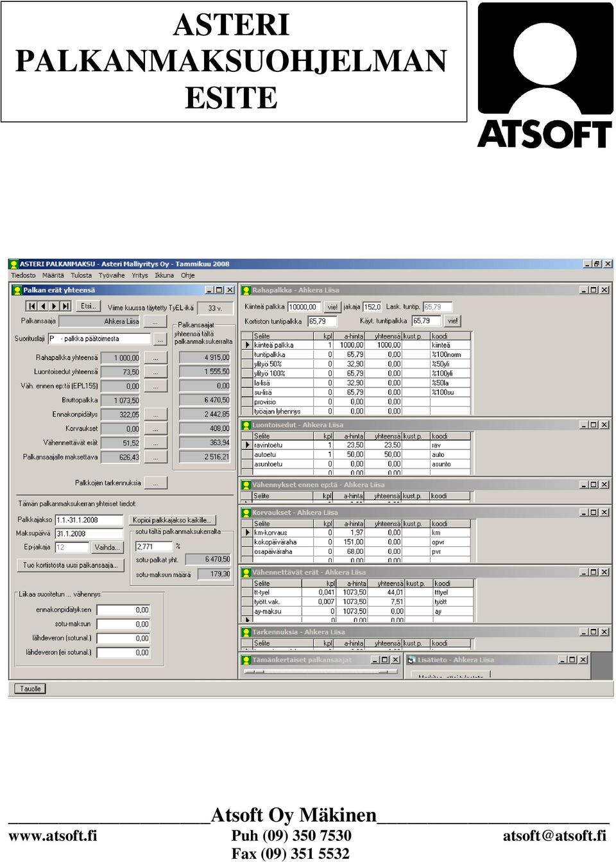Image resolution: width=616 pixels, height=862 pixels.
Task: Click the Luontoisedut window title icon
Action: click(x=246, y=425)
